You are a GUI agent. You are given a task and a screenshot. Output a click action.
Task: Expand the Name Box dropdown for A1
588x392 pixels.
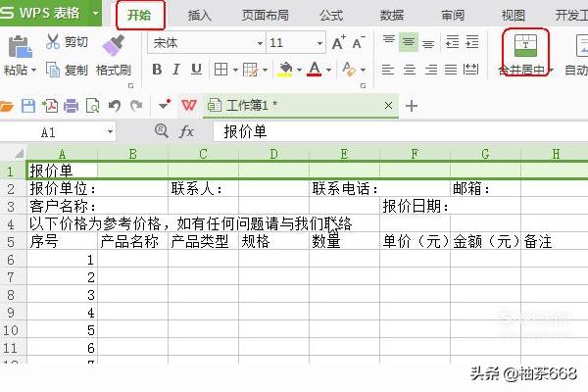point(109,131)
